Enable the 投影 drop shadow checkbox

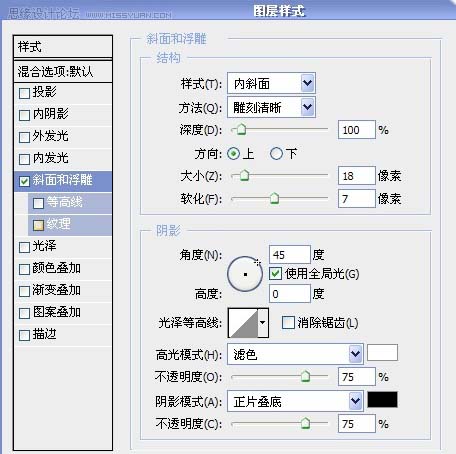24,93
